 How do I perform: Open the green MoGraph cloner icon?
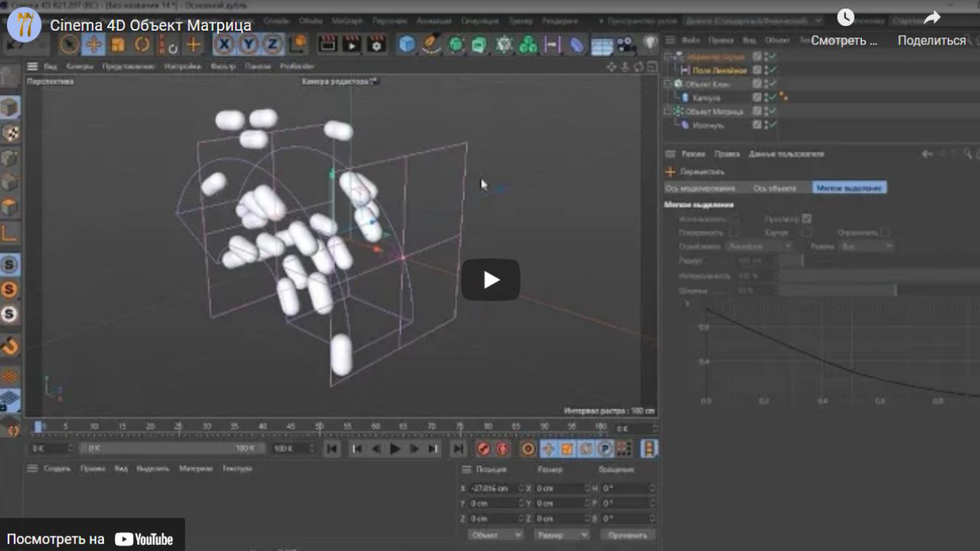click(x=528, y=44)
